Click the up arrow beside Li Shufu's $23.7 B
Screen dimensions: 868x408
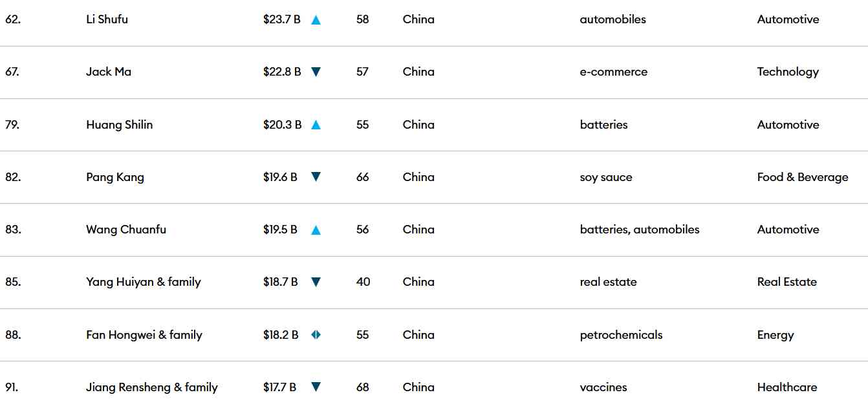316,20
